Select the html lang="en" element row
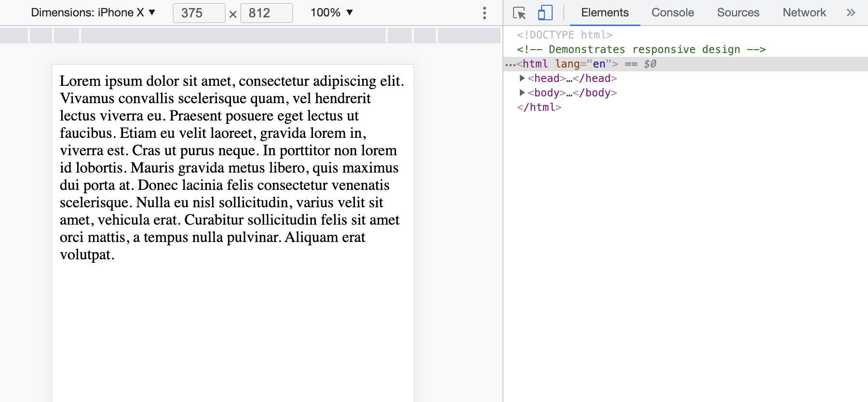The height and width of the screenshot is (402, 868). coord(686,64)
